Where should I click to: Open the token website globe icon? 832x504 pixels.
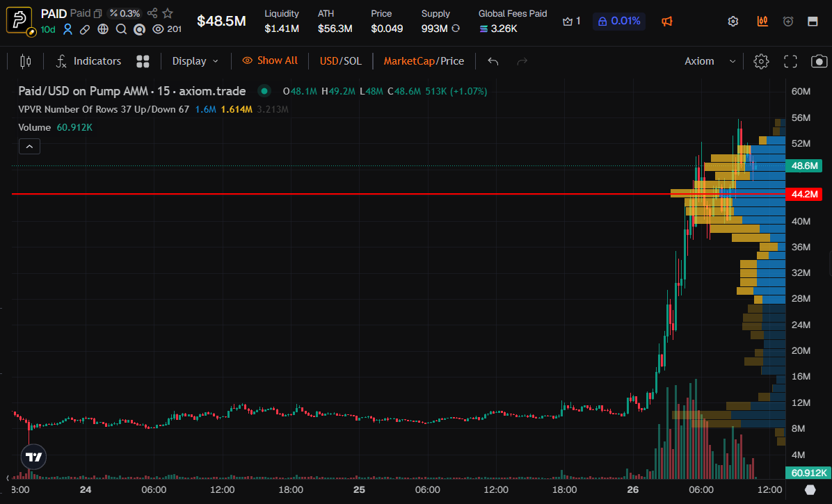click(103, 30)
